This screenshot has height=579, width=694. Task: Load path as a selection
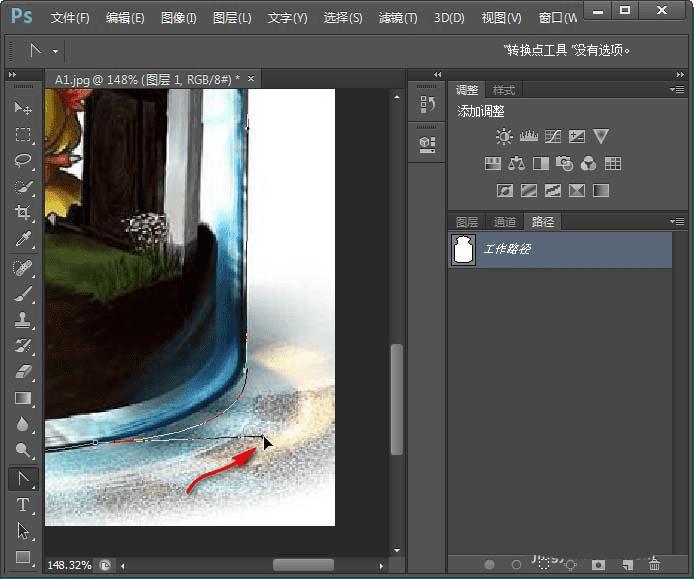(543, 566)
